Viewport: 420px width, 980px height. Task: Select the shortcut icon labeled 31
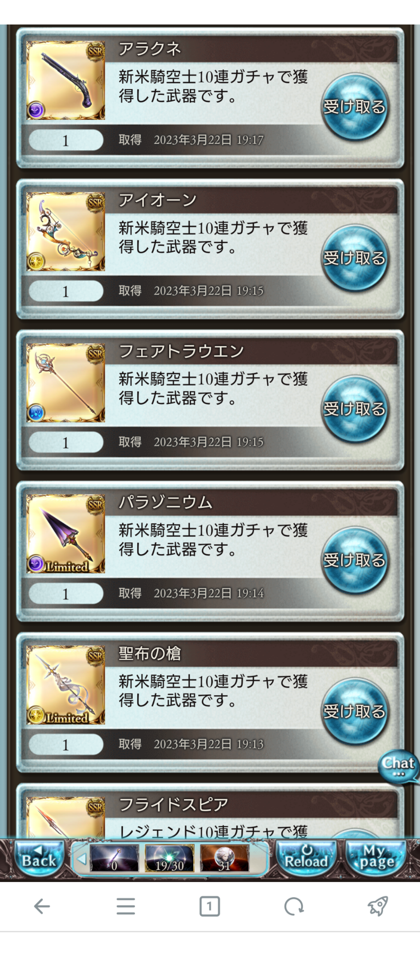[x=224, y=858]
